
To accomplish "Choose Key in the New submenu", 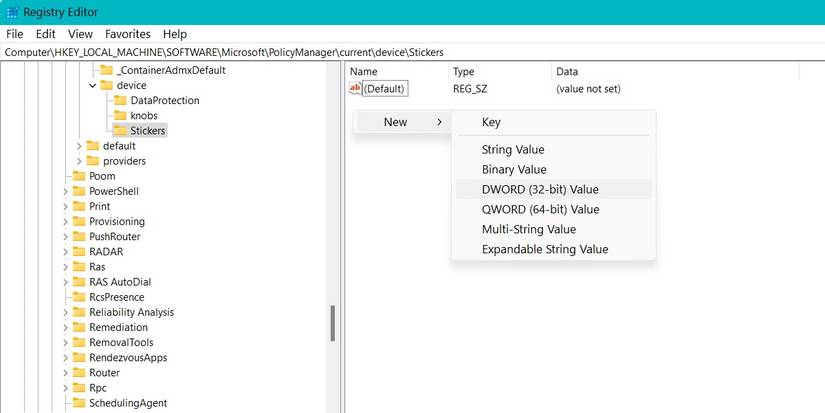I will [x=554, y=122].
